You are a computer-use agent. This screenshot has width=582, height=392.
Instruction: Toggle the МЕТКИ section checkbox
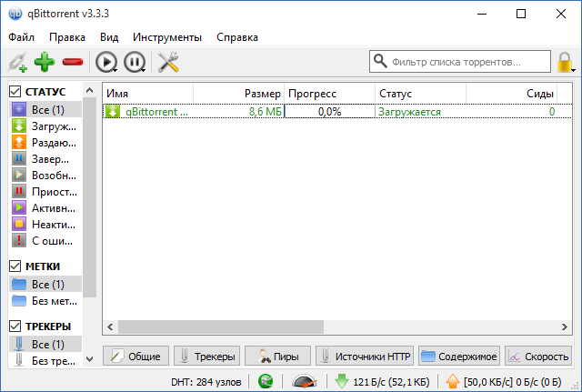tap(15, 266)
